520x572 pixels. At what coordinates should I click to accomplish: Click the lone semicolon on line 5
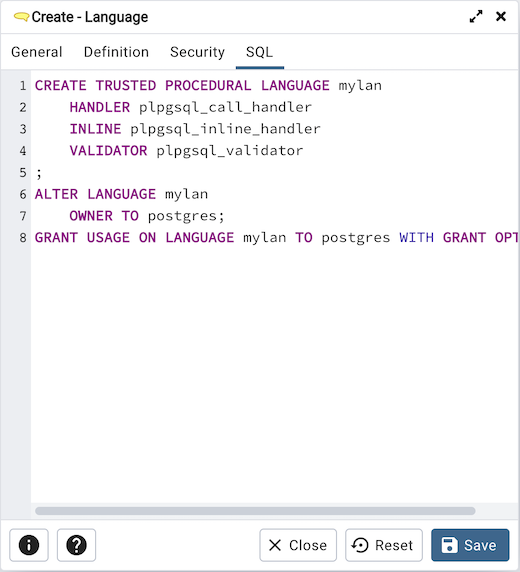click(39, 173)
